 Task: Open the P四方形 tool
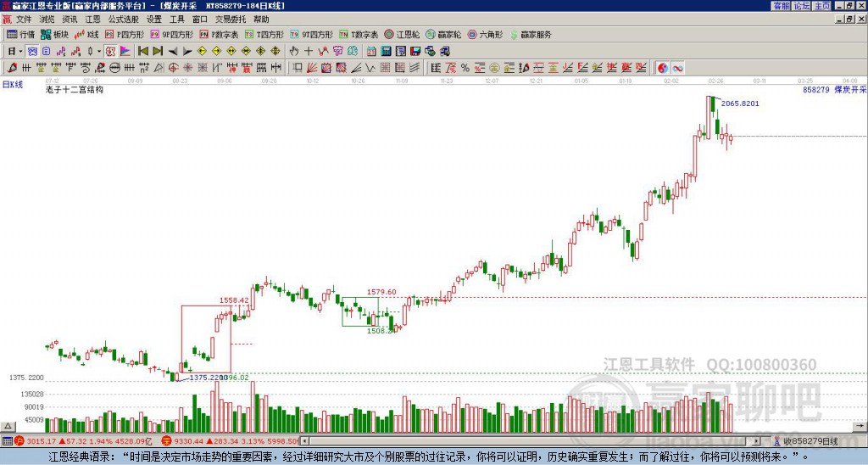point(125,34)
